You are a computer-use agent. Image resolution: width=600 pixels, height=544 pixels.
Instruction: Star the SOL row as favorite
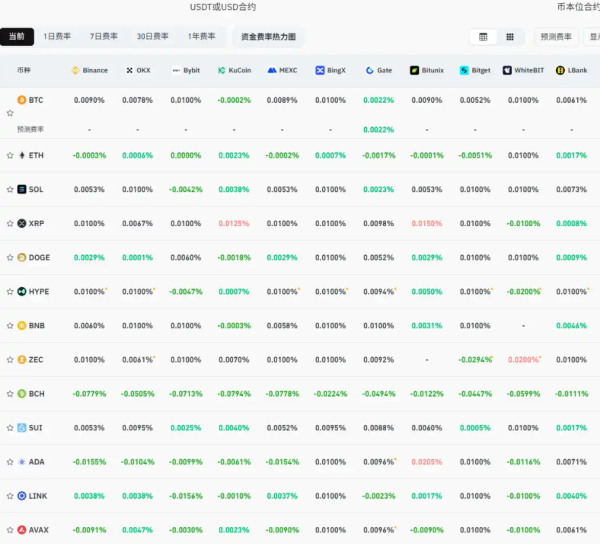click(x=10, y=189)
